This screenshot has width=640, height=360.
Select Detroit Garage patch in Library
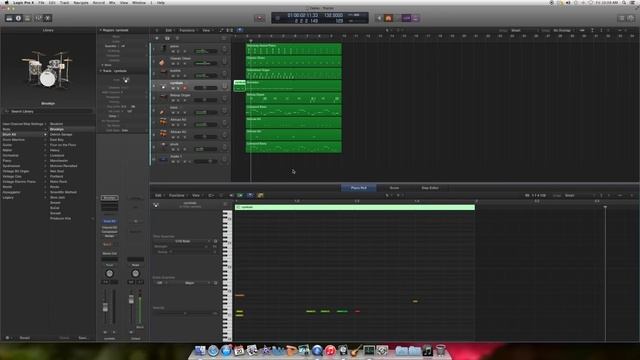(61, 134)
